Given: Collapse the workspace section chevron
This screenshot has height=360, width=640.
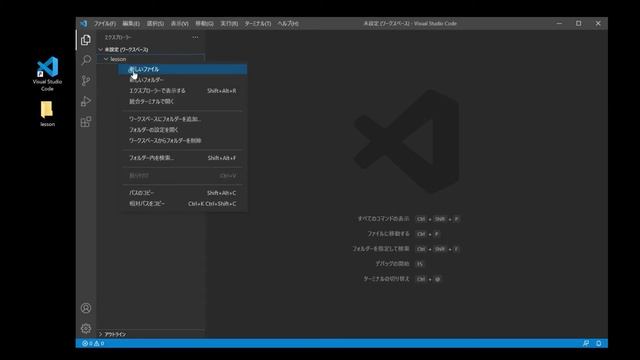Looking at the screenshot, I should pos(101,49).
